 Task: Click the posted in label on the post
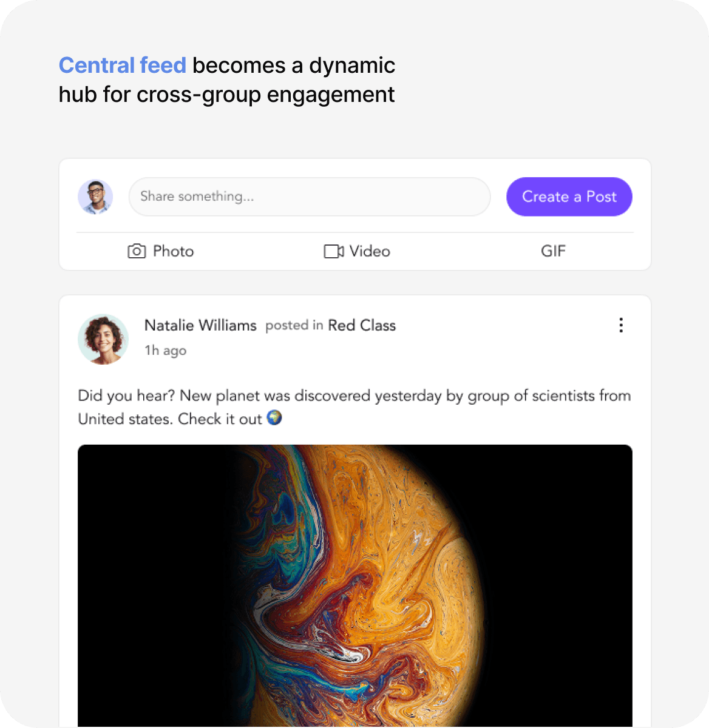(x=294, y=325)
